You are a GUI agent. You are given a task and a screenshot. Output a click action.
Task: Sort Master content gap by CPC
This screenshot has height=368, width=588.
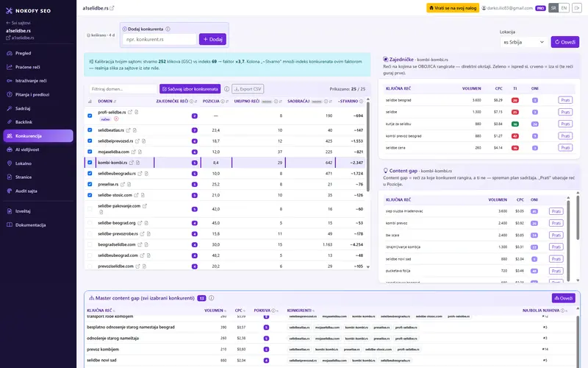(240, 311)
